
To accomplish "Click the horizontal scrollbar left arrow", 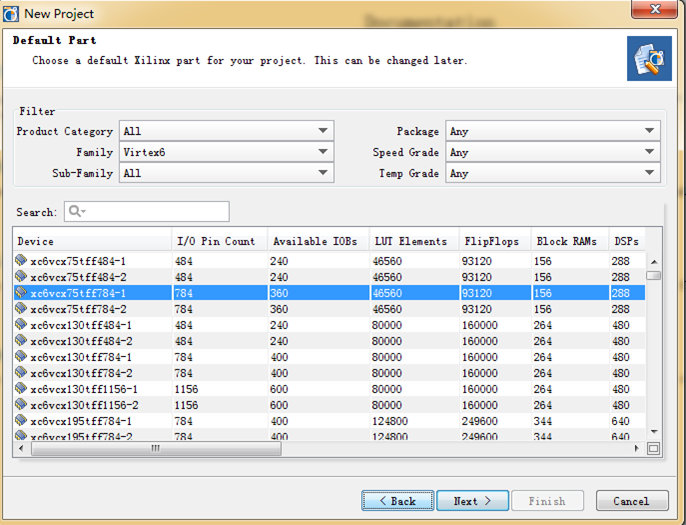I will point(21,448).
